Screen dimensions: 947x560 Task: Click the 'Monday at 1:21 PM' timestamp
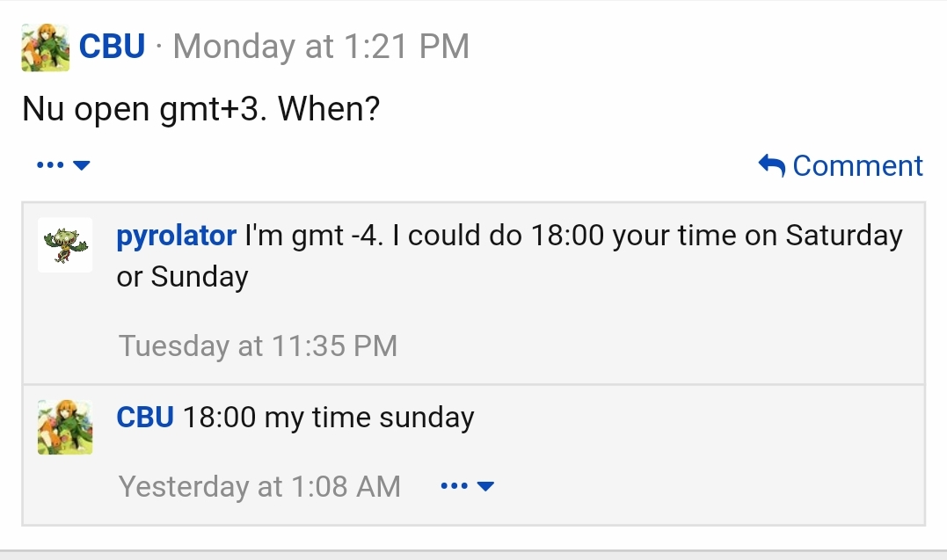click(x=321, y=47)
